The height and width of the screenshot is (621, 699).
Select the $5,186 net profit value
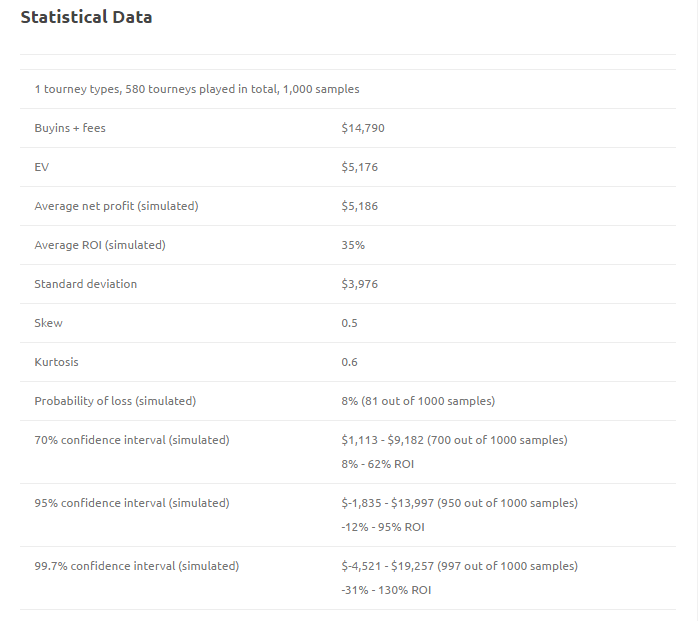pos(359,206)
